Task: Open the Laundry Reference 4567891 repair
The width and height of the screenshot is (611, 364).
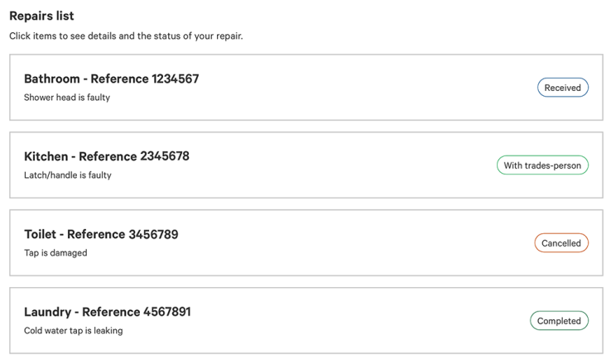Action: tap(306, 321)
